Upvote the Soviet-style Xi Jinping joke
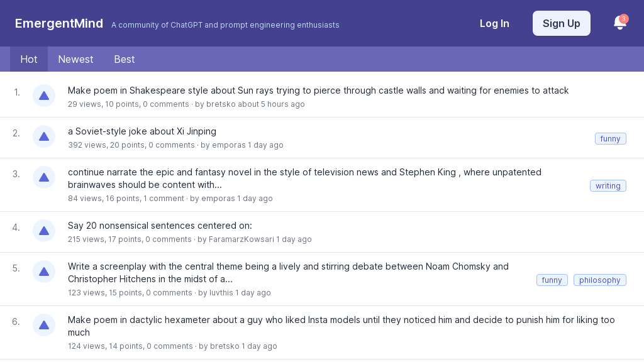This screenshot has height=362, width=644. [x=44, y=136]
